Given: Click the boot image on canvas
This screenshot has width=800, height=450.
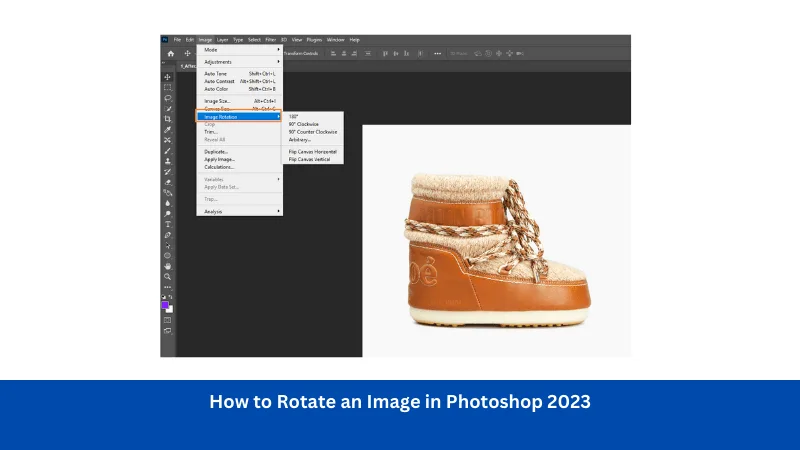Looking at the screenshot, I should [x=498, y=250].
